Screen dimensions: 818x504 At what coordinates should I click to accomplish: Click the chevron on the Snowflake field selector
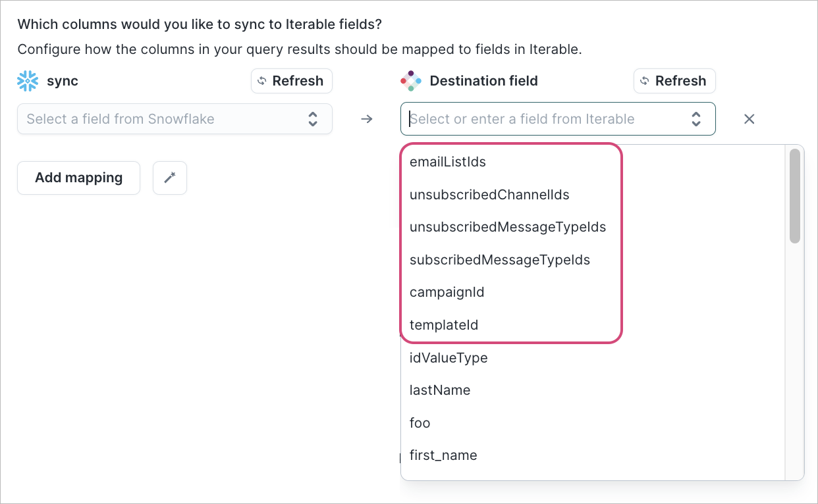click(x=313, y=119)
